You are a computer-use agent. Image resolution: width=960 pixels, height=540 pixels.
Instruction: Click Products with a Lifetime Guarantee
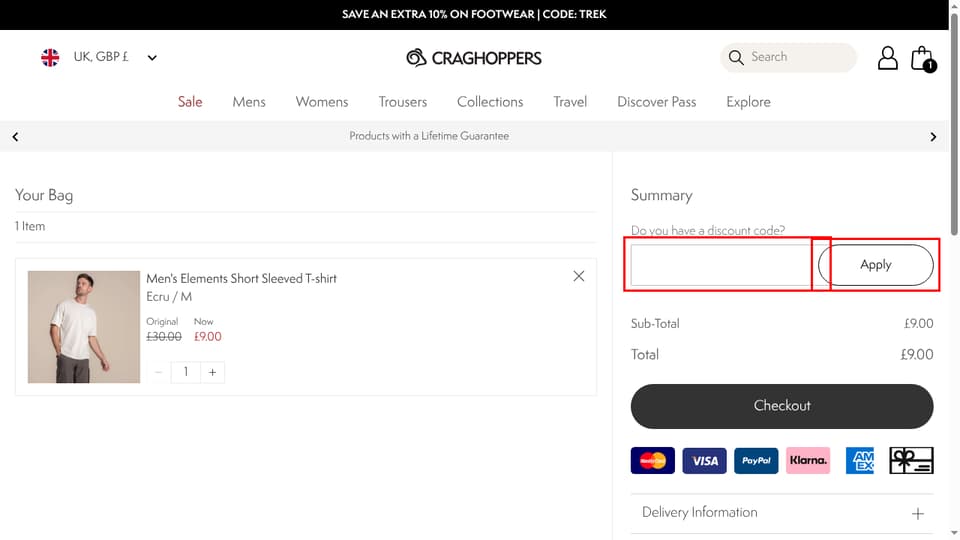click(429, 136)
